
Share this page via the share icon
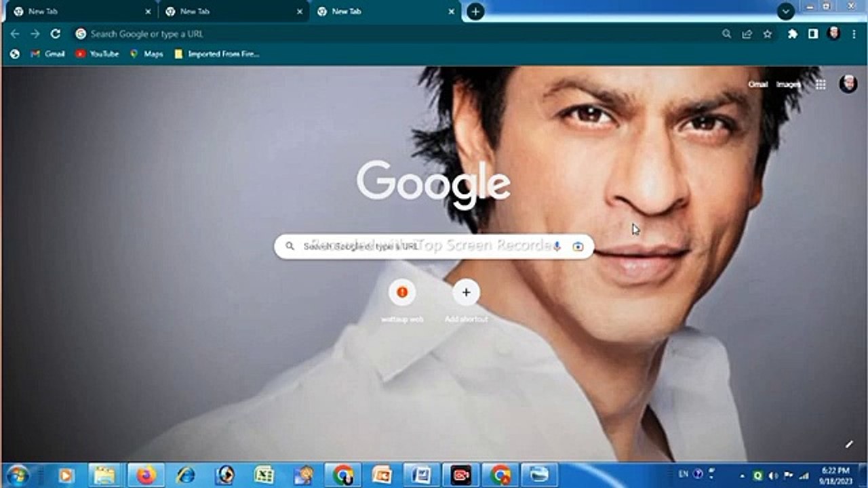747,34
